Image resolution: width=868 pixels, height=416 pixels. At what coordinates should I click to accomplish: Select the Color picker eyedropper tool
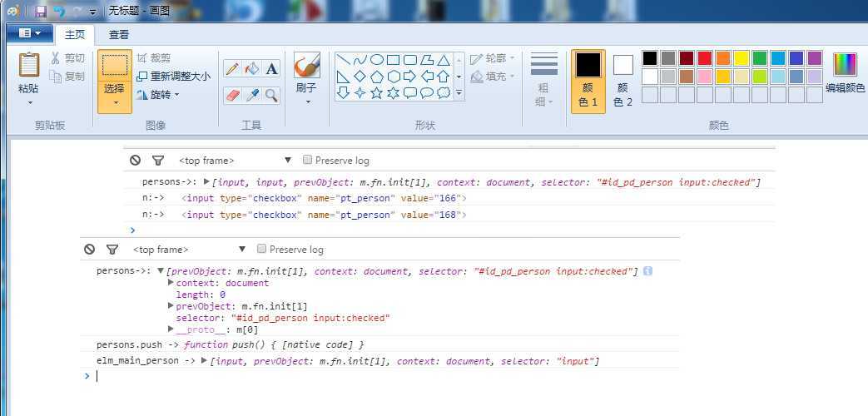[252, 95]
